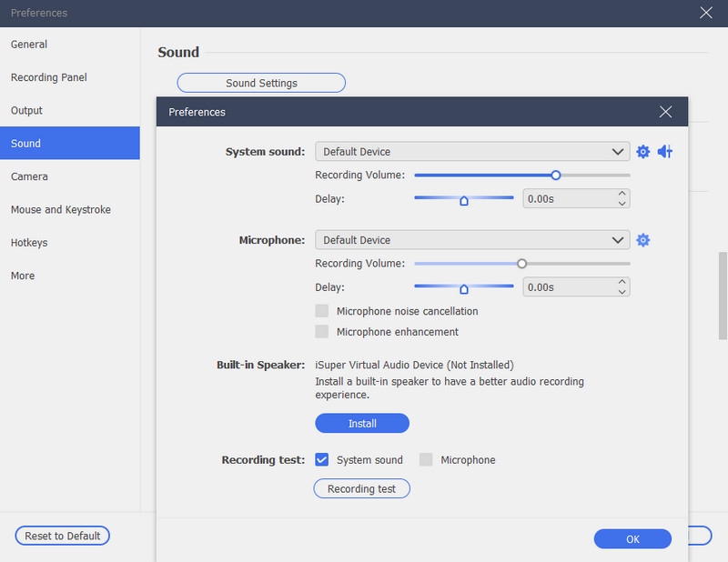Open the System sound settings gear

pos(643,151)
